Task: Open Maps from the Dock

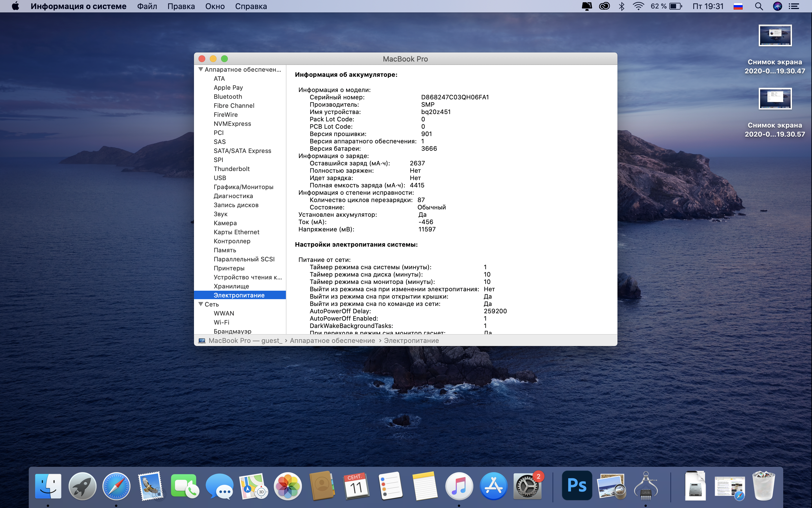Action: (x=253, y=486)
